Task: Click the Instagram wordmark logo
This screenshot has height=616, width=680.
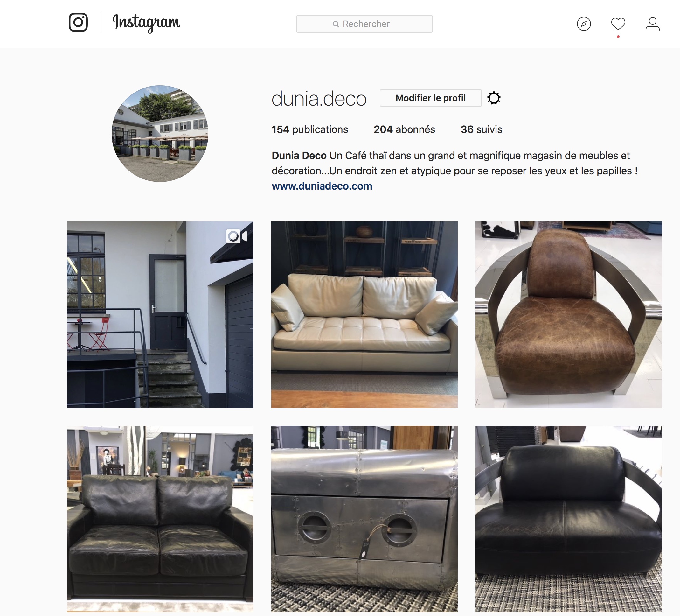Action: 146,23
